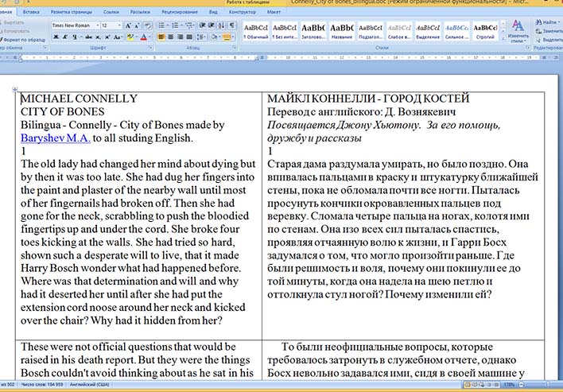Screen dimensions: 563x392
Task: Open the Абзац (Paragraph) dialog launcher
Action: click(235, 48)
